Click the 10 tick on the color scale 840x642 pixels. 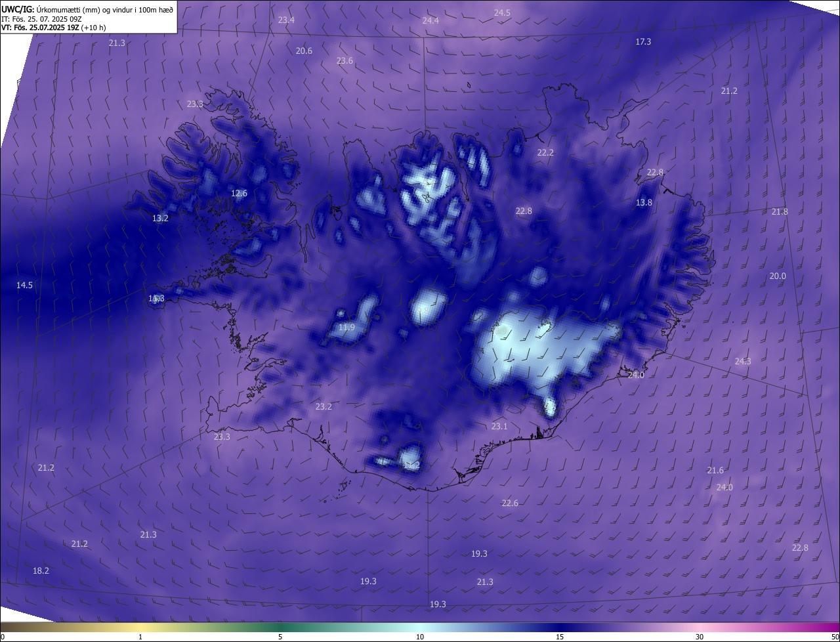point(420,637)
